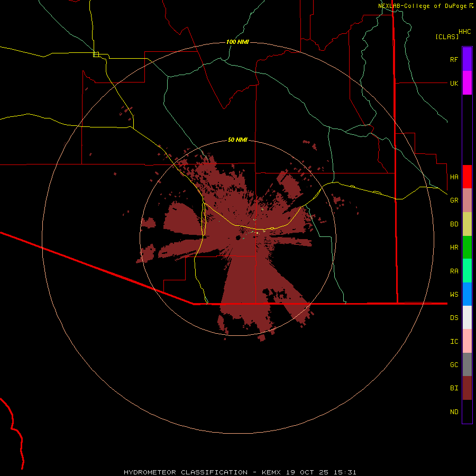Click the HR green legend swatch

click(x=467, y=247)
